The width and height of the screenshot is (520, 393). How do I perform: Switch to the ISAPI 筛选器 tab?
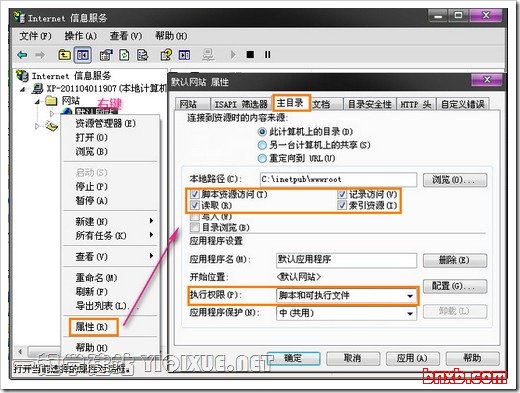[241, 104]
